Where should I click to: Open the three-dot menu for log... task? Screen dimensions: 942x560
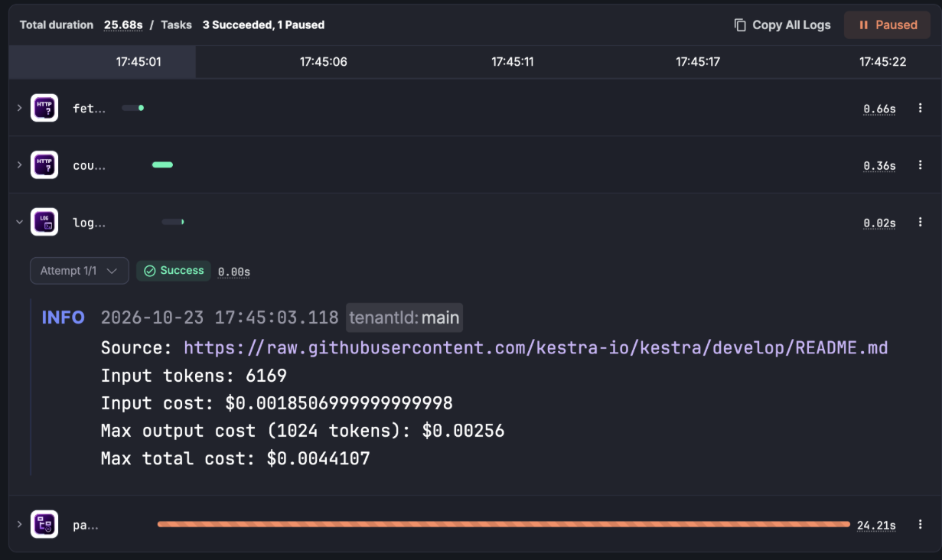tap(921, 223)
